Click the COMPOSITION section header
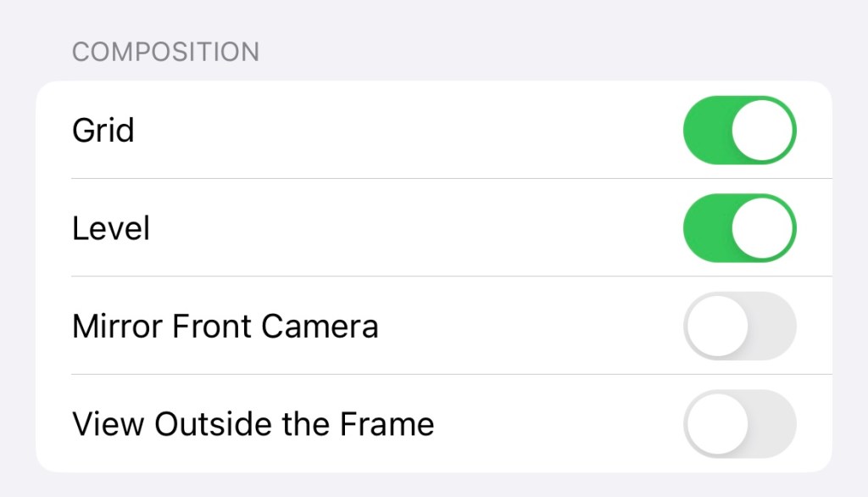Viewport: 868px width, 497px height. click(165, 52)
